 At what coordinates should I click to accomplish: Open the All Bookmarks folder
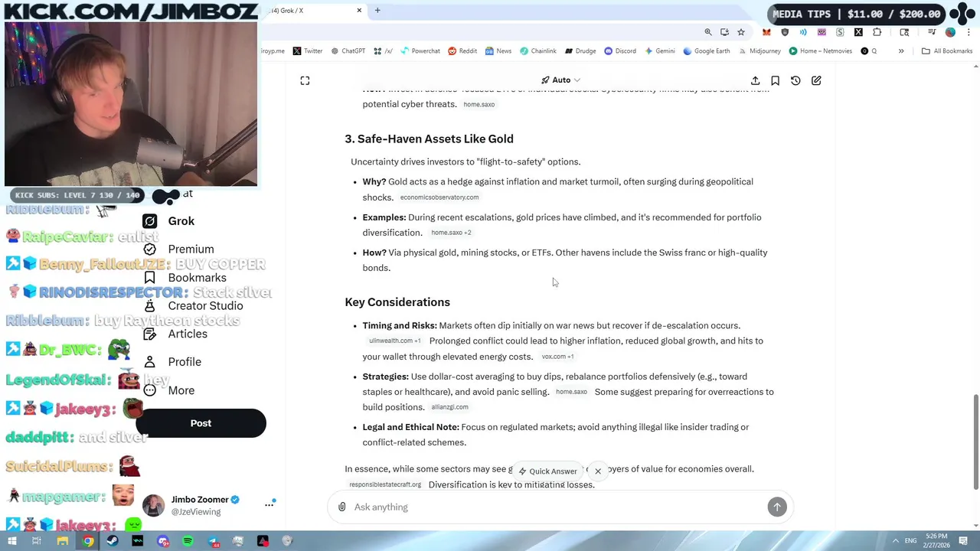(947, 51)
